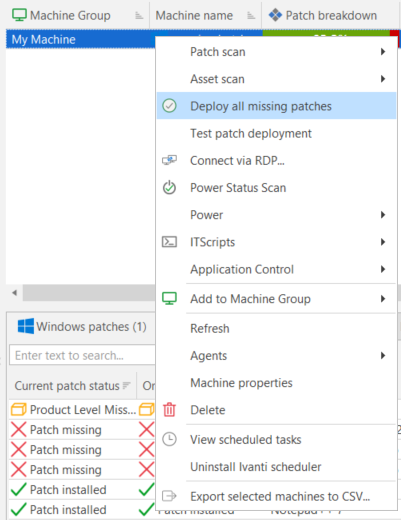Expand the Asset scan submenu arrow

(x=383, y=79)
